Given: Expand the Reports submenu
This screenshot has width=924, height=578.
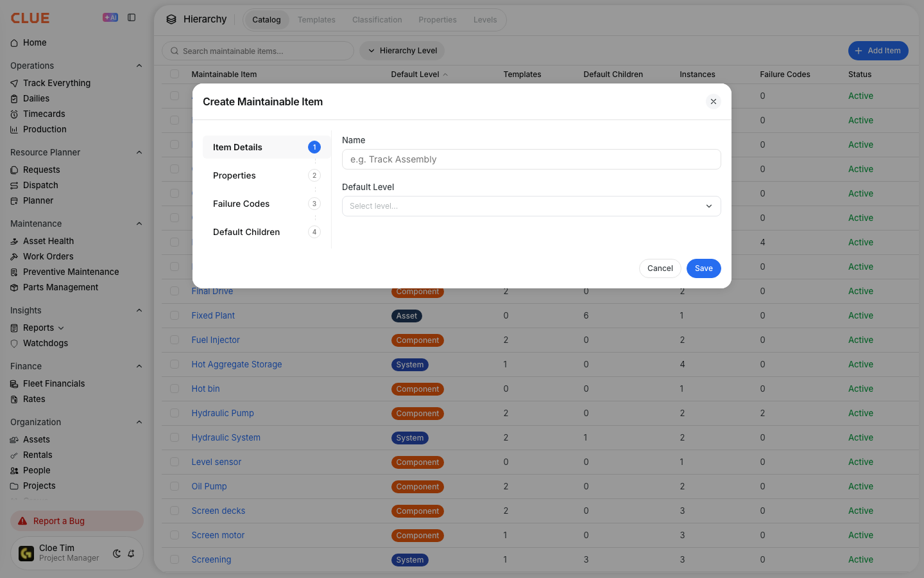Looking at the screenshot, I should pyautogui.click(x=61, y=328).
